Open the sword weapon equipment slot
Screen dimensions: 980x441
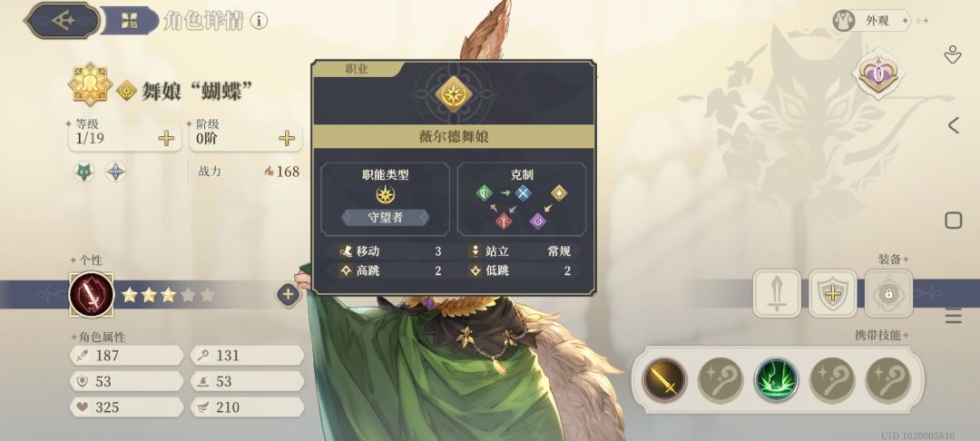tap(777, 293)
